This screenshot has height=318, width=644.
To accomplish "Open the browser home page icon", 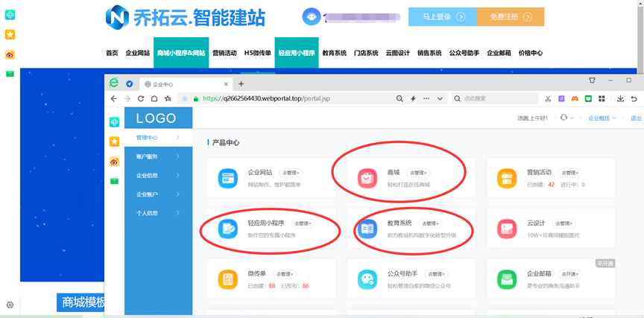I will pos(154,98).
